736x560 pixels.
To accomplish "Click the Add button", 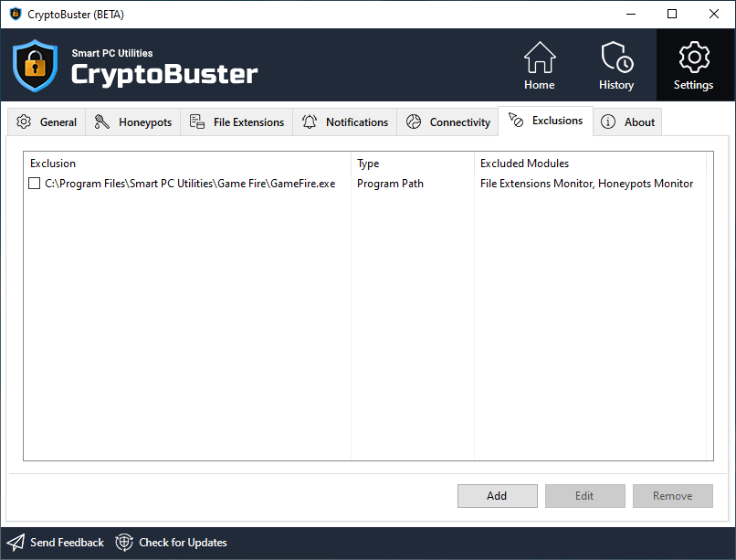I will [x=498, y=496].
